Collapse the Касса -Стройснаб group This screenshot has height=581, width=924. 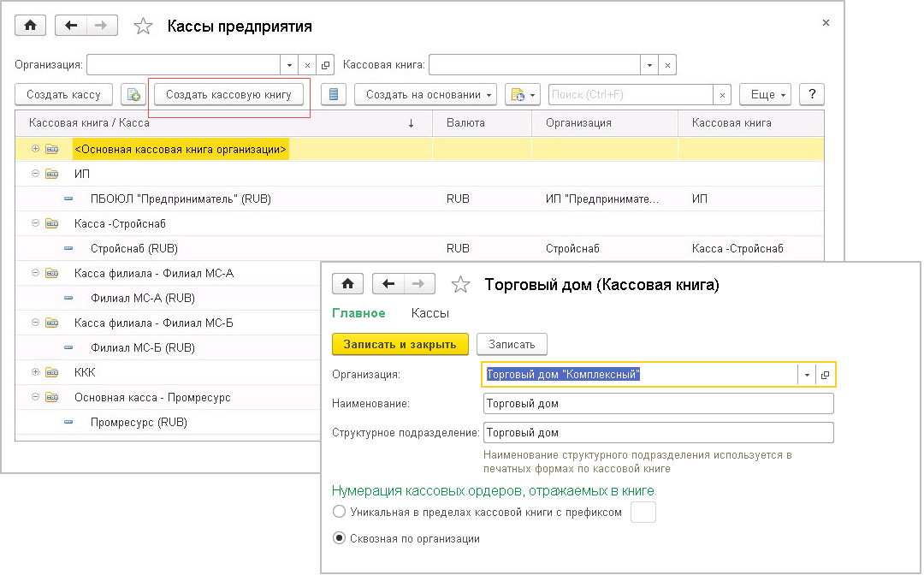[36, 223]
